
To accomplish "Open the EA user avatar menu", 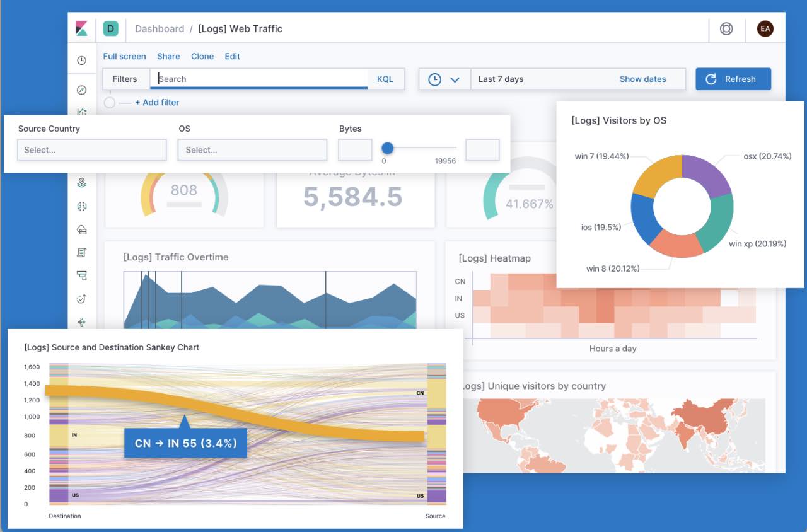I will pyautogui.click(x=765, y=28).
